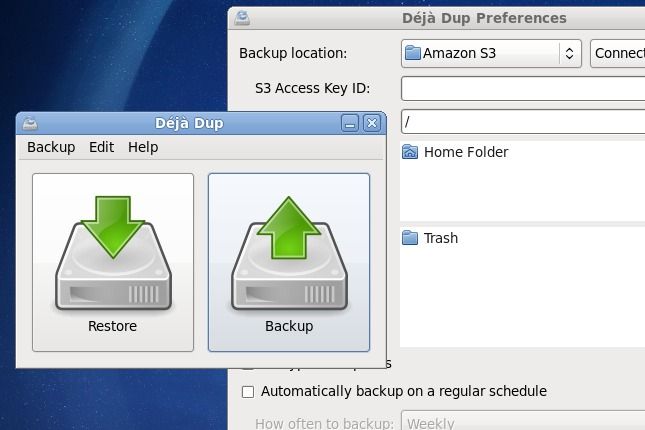Click the Déjà Dup Preferences title bar
Screen dimensions: 645x430
pos(436,18)
